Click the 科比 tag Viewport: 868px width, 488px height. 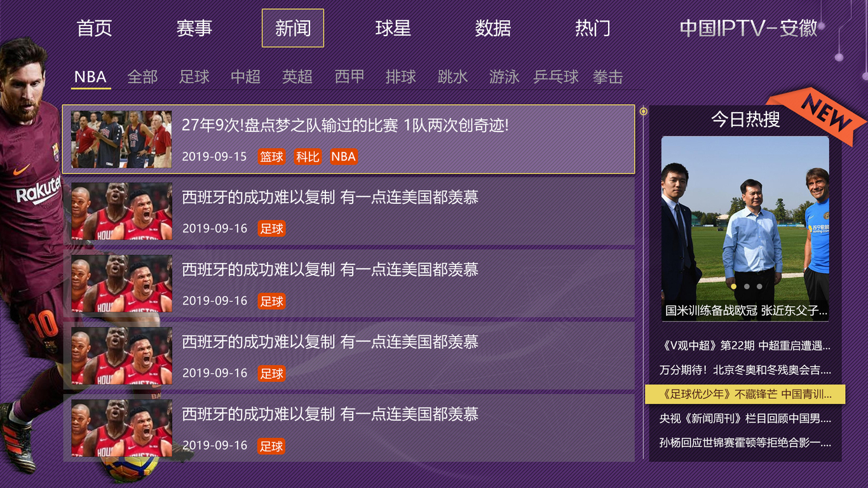(x=308, y=156)
